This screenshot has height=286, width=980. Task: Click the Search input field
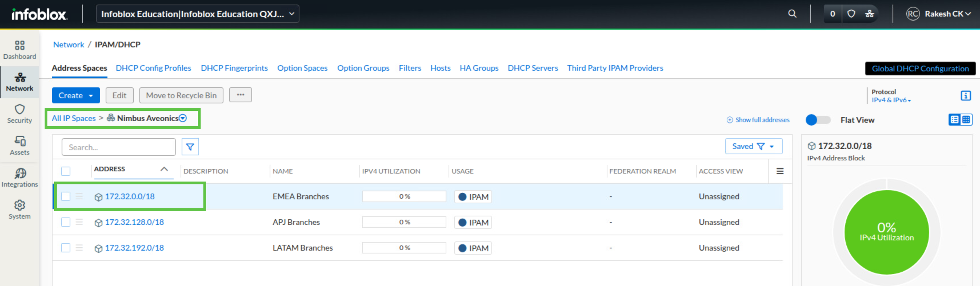pyautogui.click(x=119, y=147)
